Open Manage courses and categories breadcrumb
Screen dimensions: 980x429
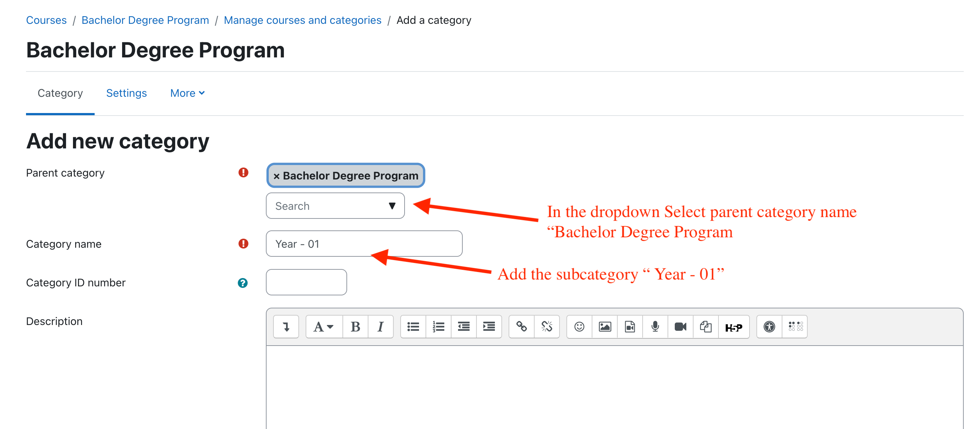click(x=302, y=20)
